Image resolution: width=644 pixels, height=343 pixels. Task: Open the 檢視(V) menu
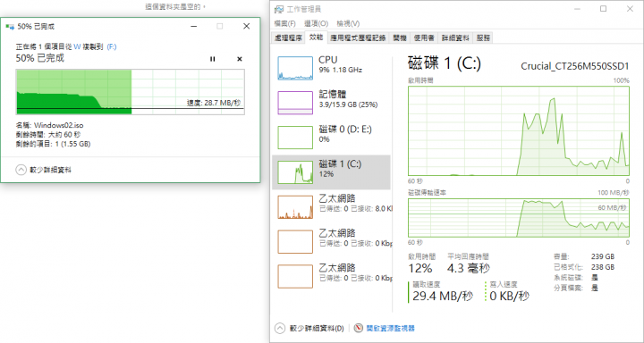tap(348, 23)
